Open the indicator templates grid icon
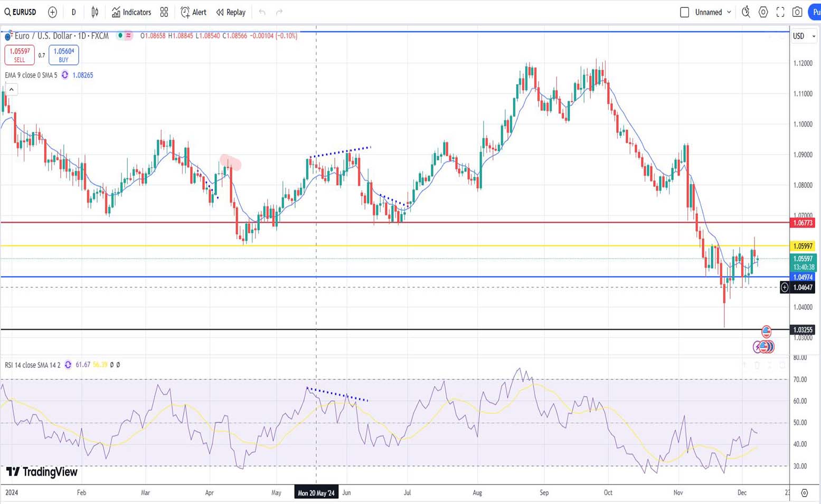The width and height of the screenshot is (821, 504). coord(164,12)
